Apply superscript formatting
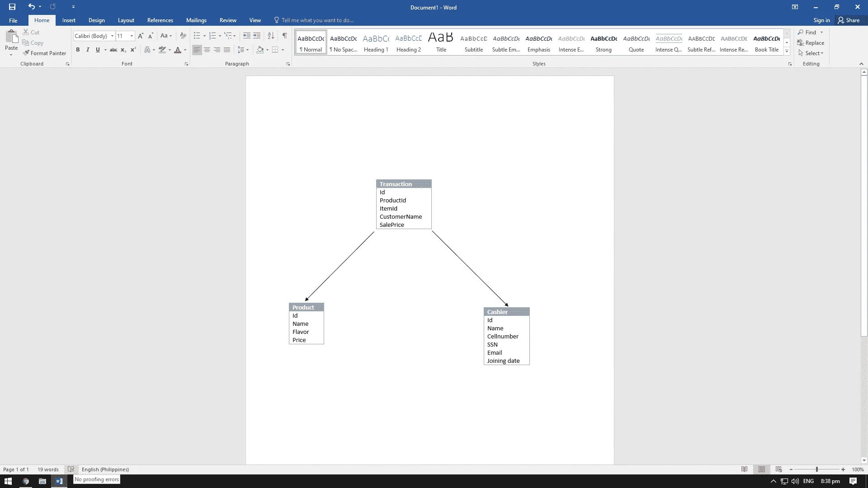 click(x=133, y=50)
